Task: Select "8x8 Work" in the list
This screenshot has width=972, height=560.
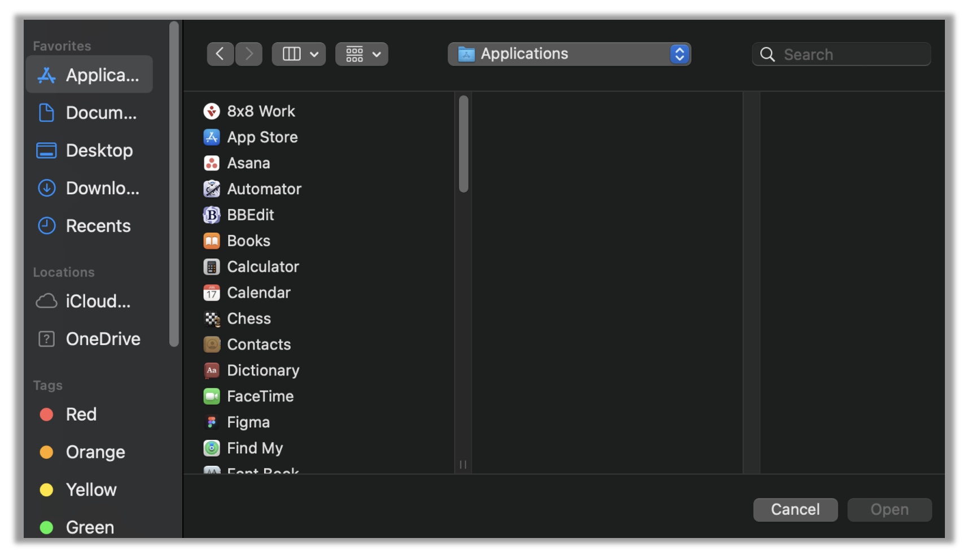Action: click(x=261, y=111)
